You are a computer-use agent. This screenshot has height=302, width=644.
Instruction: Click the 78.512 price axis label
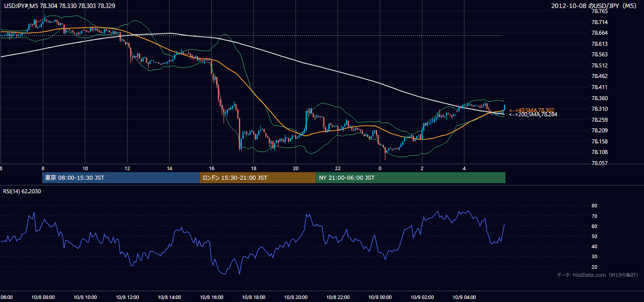pos(600,65)
